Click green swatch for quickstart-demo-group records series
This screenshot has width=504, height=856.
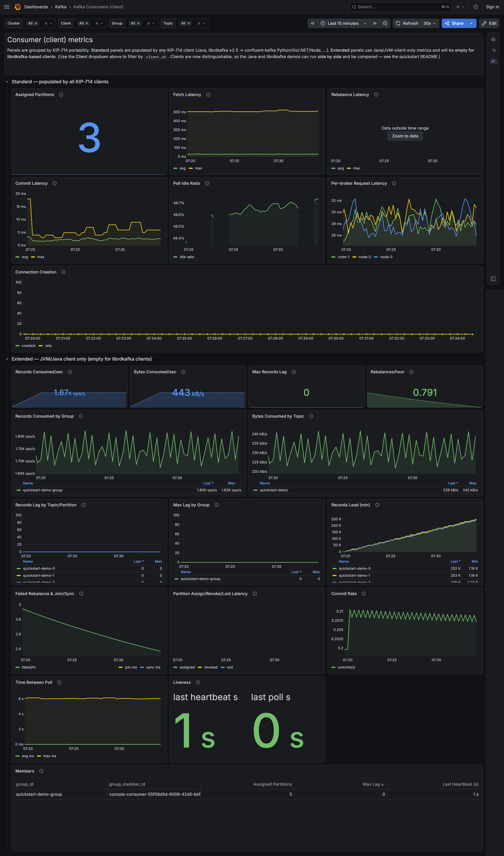19,490
